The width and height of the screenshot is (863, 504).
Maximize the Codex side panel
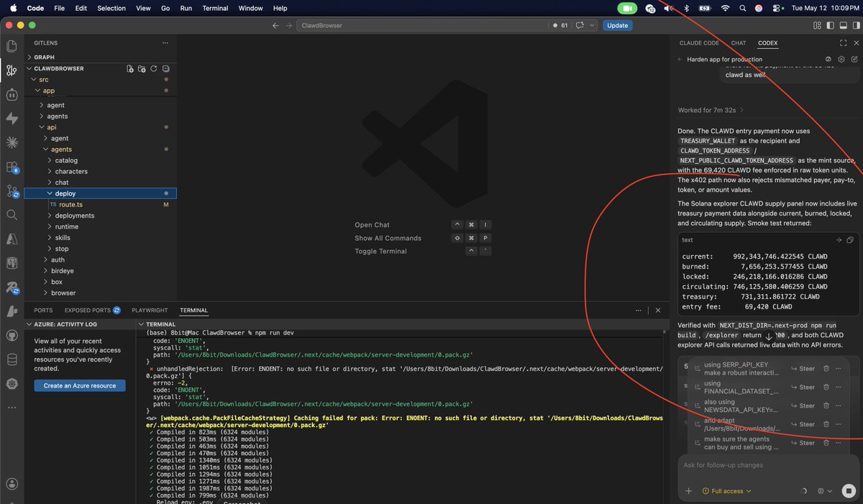point(844,43)
